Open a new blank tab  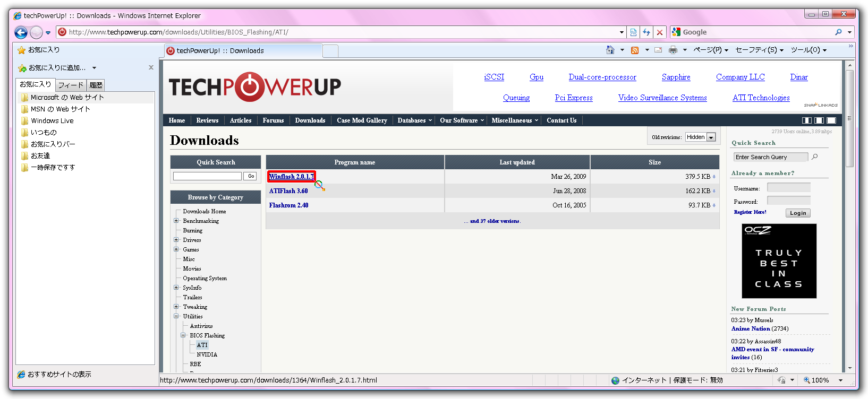330,51
